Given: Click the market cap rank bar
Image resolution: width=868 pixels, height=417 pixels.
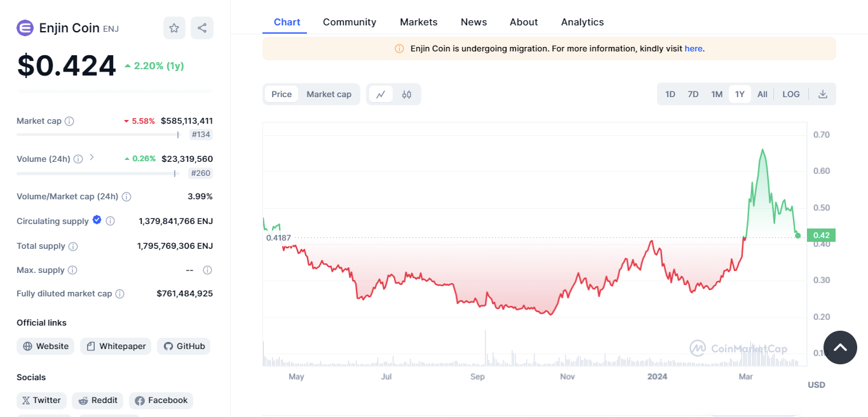Looking at the screenshot, I should click(x=98, y=135).
